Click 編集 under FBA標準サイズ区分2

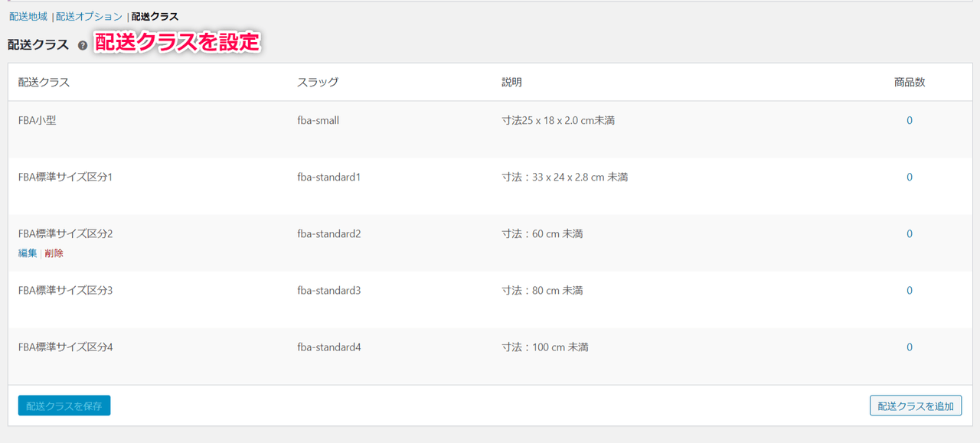pos(28,253)
